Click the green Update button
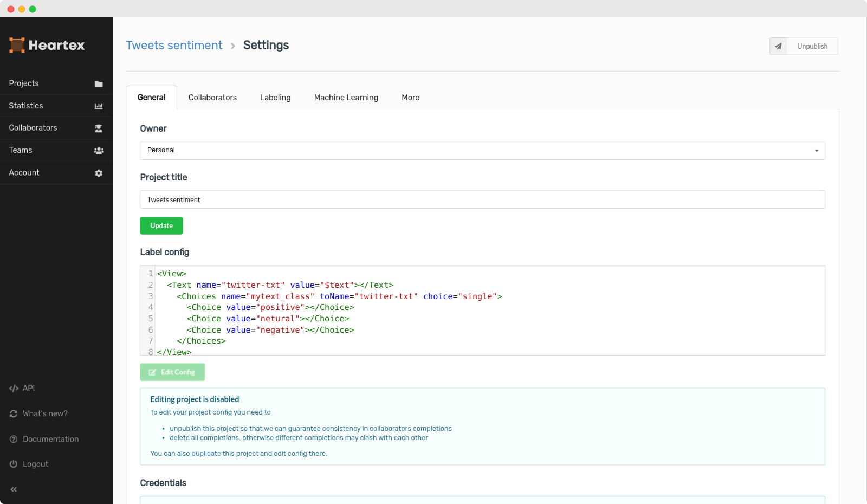Image resolution: width=867 pixels, height=504 pixels. 161,226
